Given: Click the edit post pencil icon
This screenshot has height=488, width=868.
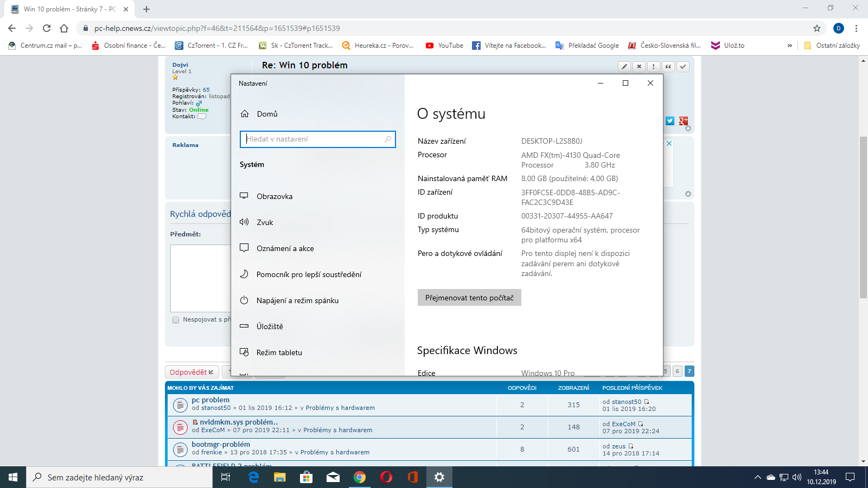Looking at the screenshot, I should click(x=624, y=67).
